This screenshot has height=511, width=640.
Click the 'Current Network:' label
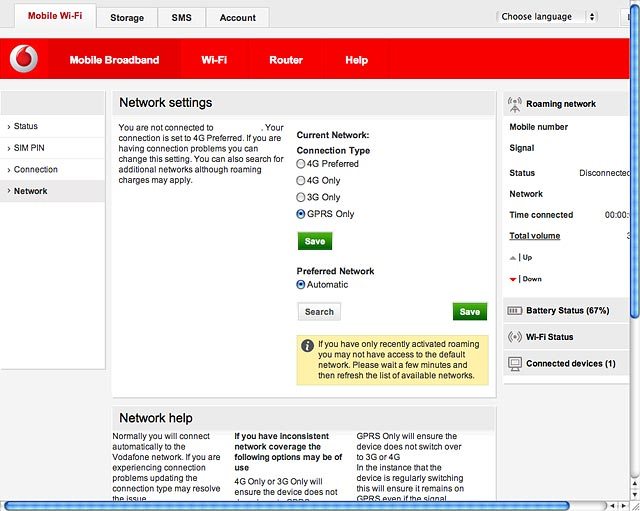point(333,135)
